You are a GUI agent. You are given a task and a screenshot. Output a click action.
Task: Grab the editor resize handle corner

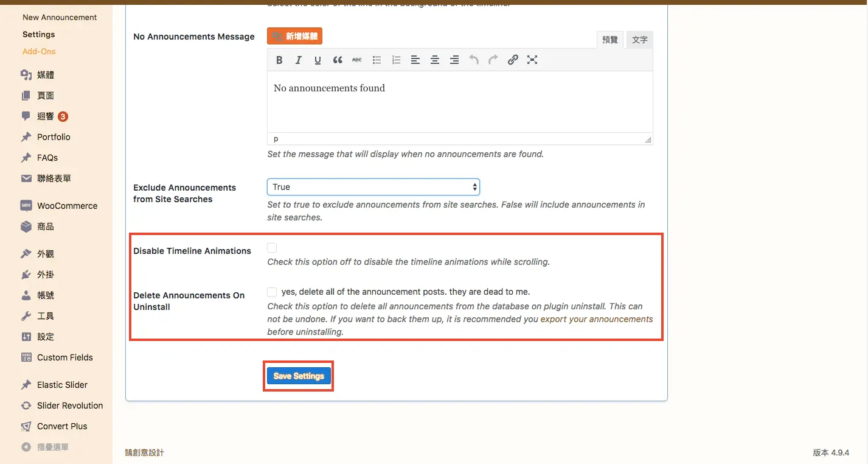648,139
